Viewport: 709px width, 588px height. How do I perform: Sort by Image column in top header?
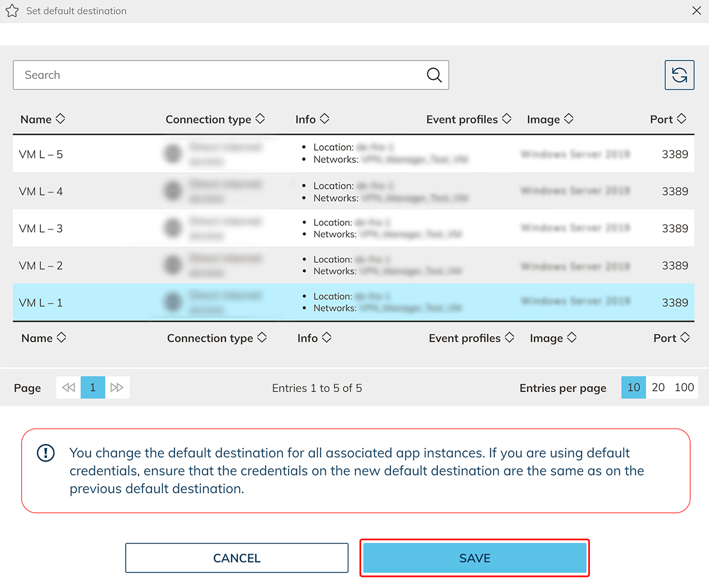pyautogui.click(x=549, y=119)
